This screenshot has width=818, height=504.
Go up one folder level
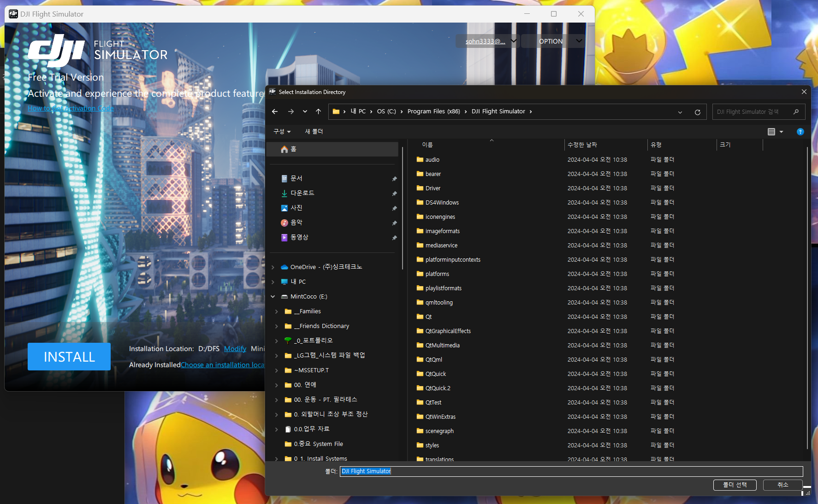point(318,111)
